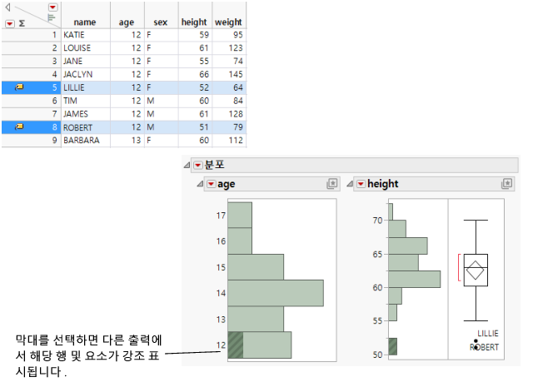This screenshot has height=392, width=538.
Task: Click the JACLYN name cell
Action: (86, 74)
